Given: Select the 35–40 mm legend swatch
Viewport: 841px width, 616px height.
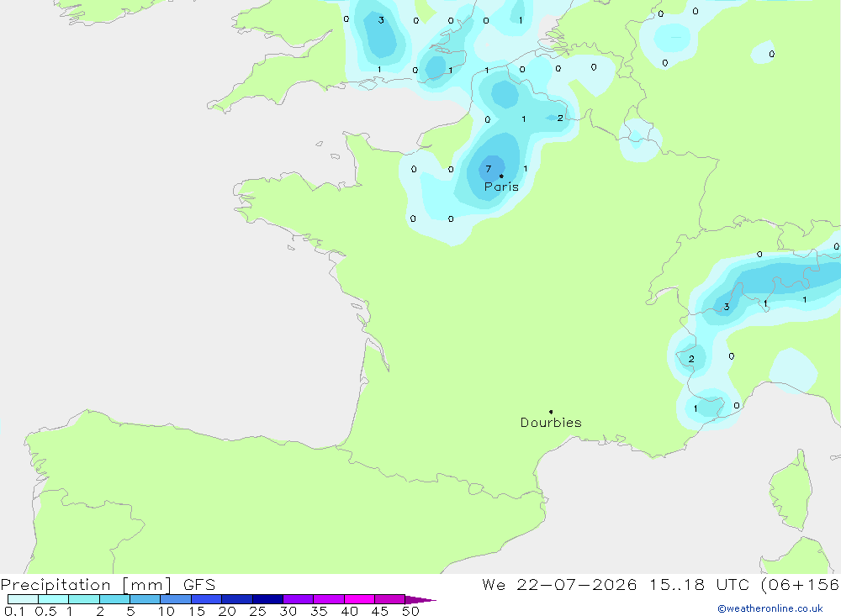Looking at the screenshot, I should click(x=328, y=599).
